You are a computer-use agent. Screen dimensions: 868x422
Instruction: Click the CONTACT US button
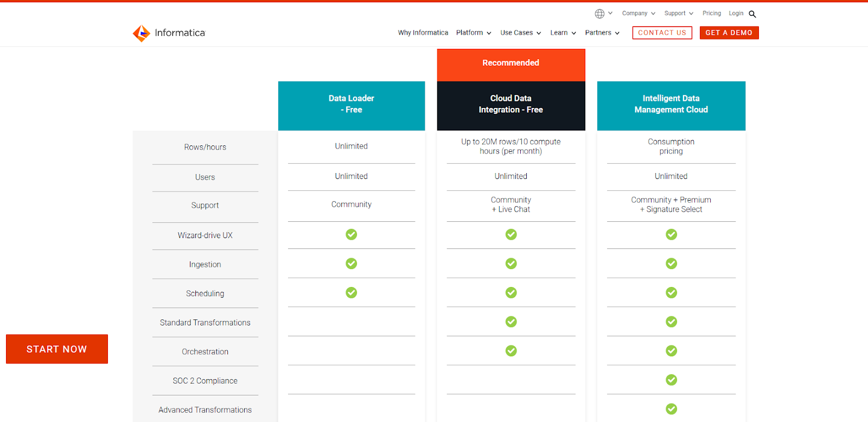[662, 33]
